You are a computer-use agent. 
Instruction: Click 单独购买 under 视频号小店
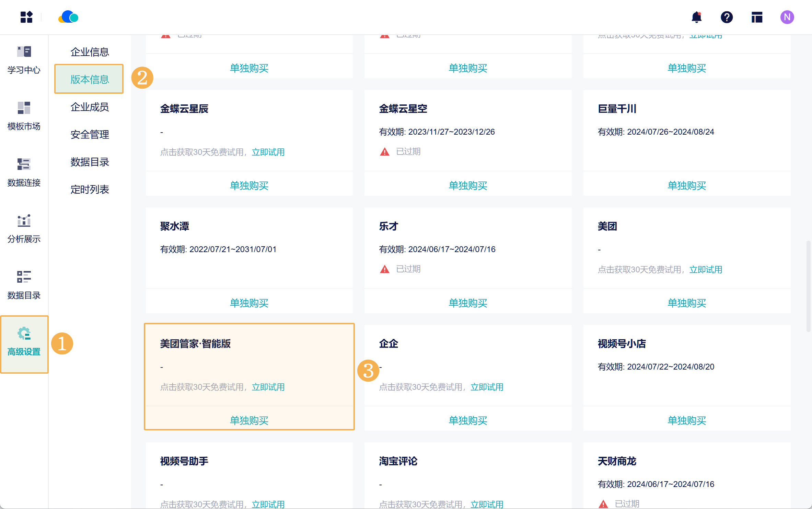pyautogui.click(x=686, y=420)
